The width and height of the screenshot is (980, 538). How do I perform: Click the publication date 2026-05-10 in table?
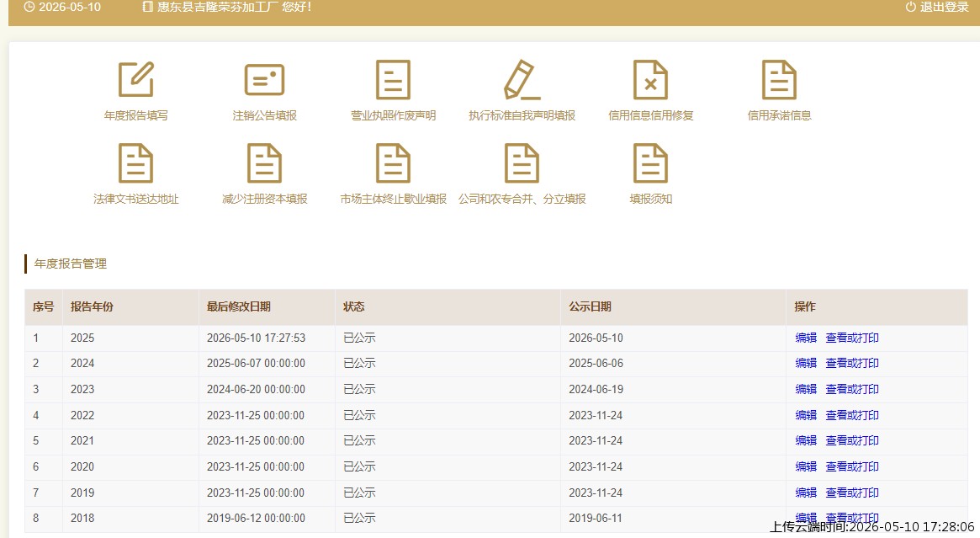596,338
